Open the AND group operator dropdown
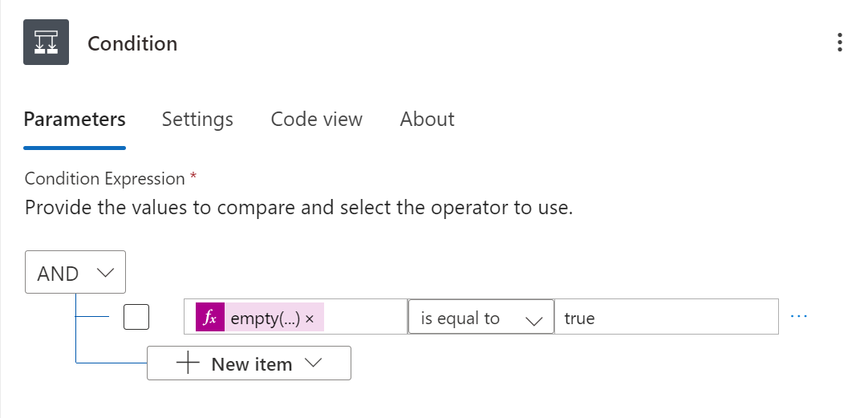The width and height of the screenshot is (868, 418). pos(75,273)
